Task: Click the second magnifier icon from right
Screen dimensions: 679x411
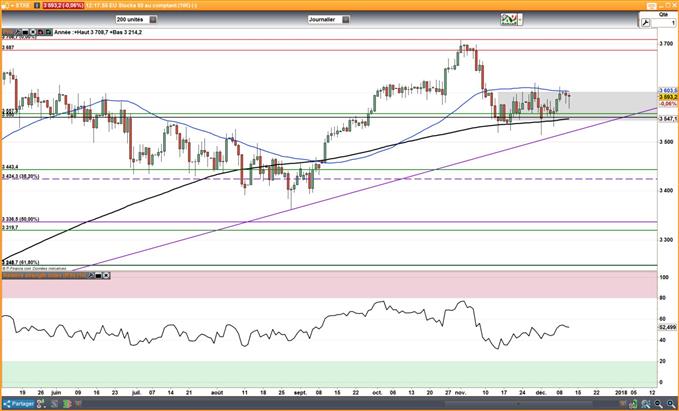Action: tap(658, 404)
